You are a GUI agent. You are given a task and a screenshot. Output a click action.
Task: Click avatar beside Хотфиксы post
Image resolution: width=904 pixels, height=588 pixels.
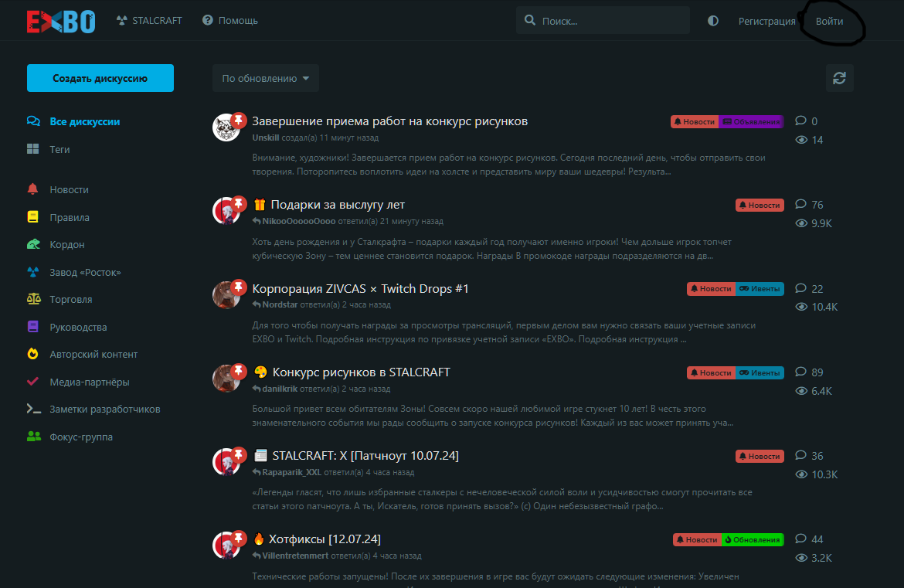point(226,546)
